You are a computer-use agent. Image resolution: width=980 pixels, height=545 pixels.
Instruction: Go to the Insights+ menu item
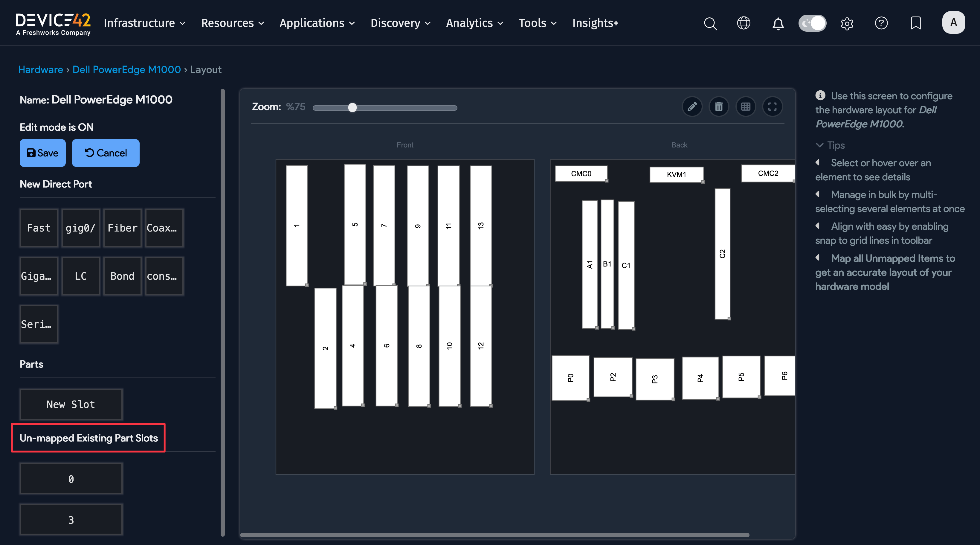click(595, 23)
